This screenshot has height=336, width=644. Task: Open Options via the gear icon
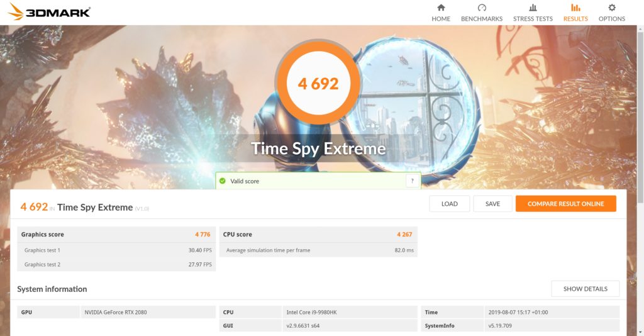(611, 8)
